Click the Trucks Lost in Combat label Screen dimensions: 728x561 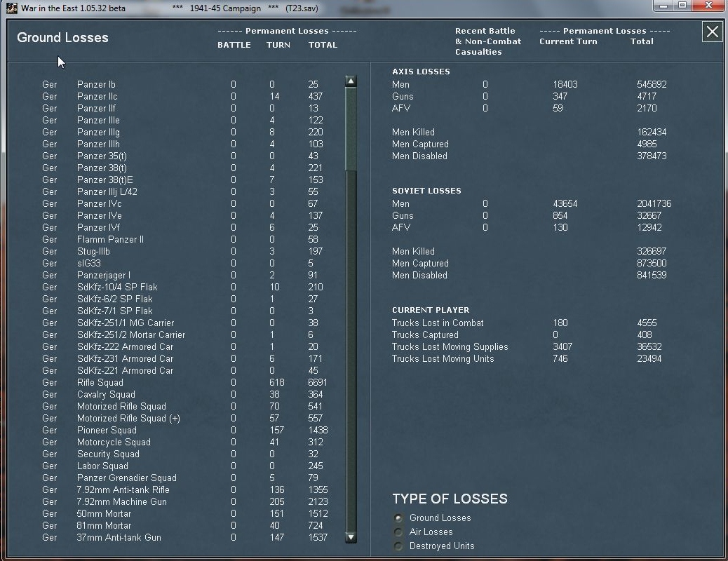pos(438,323)
